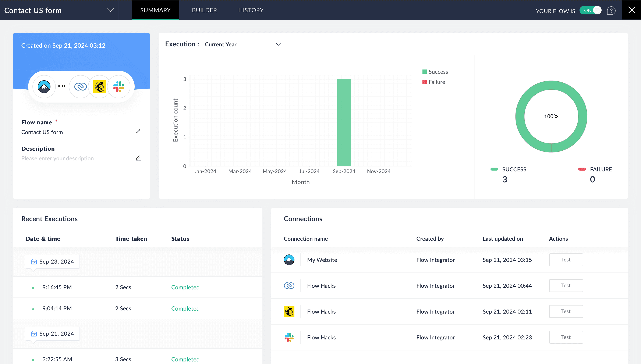
Task: Test the My Website connection
Action: click(x=566, y=260)
